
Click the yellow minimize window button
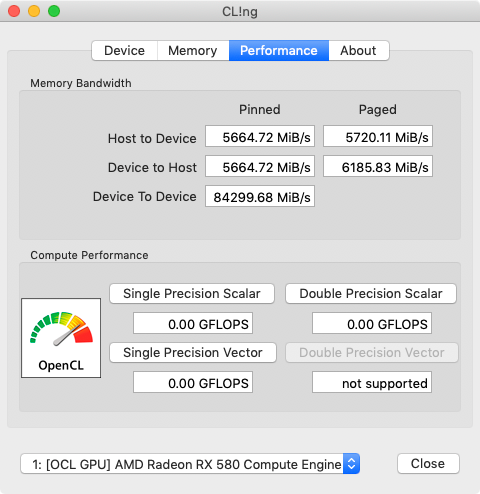click(34, 11)
